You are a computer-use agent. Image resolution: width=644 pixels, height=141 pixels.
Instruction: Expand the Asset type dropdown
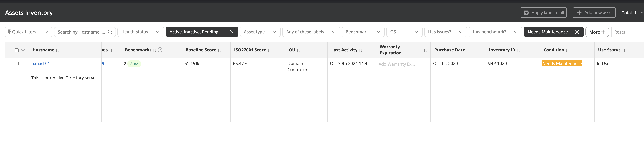pos(260,32)
